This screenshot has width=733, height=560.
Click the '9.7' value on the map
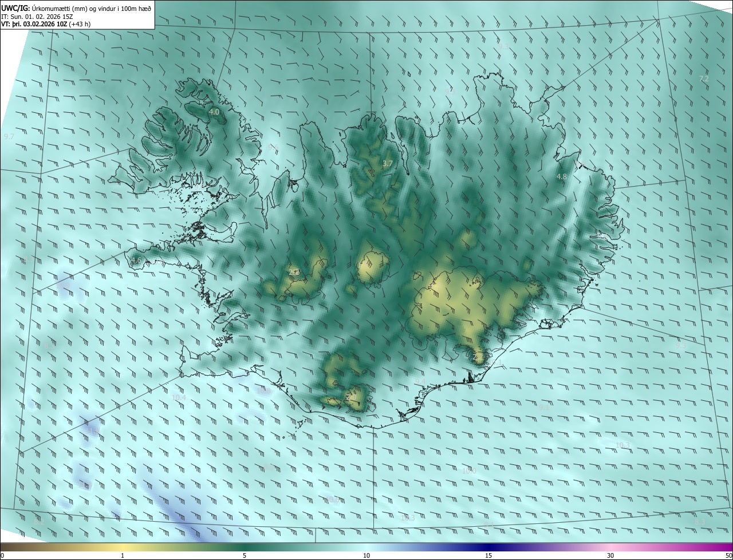9,136
